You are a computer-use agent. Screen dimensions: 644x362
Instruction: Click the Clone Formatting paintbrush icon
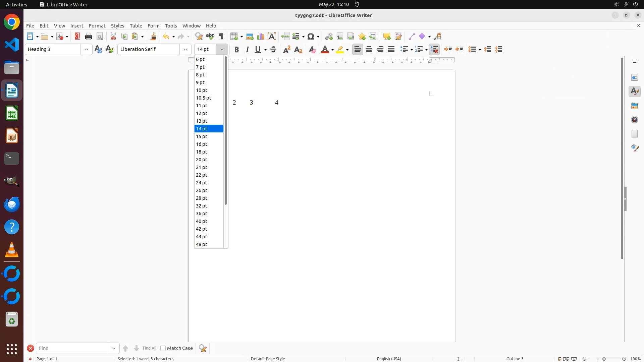(153, 36)
